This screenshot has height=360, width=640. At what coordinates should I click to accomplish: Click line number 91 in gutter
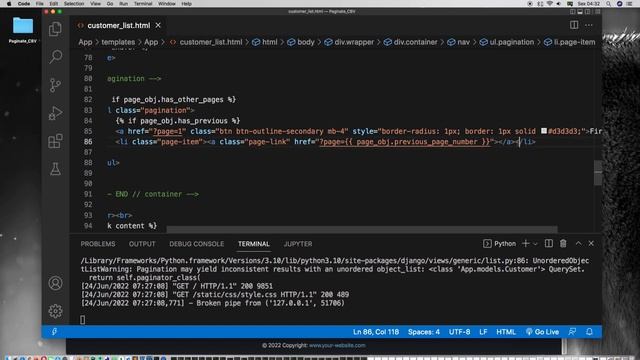(88, 194)
